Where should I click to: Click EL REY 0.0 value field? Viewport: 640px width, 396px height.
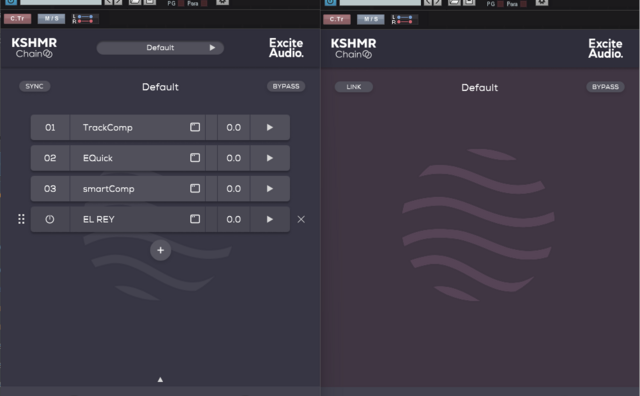[233, 219]
